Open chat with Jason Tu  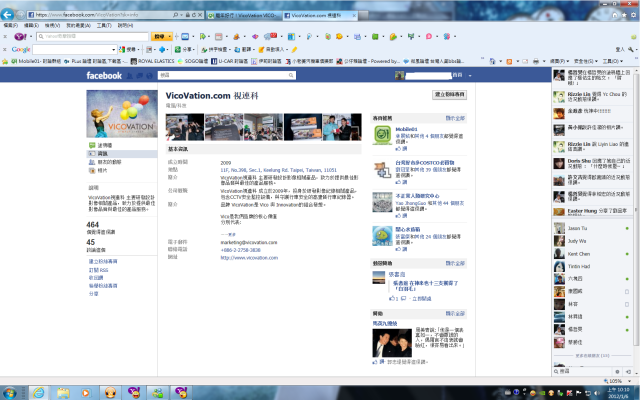(x=592, y=229)
